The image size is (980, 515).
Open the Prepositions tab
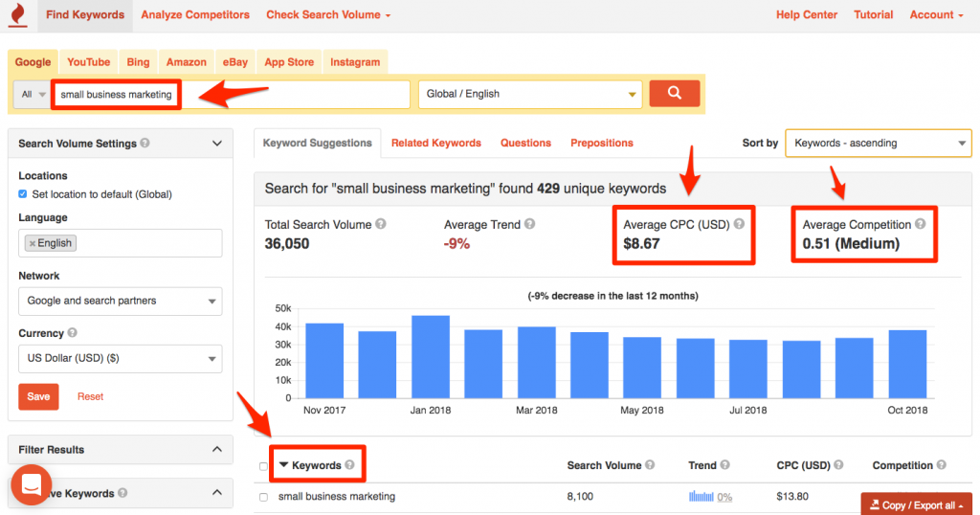601,144
